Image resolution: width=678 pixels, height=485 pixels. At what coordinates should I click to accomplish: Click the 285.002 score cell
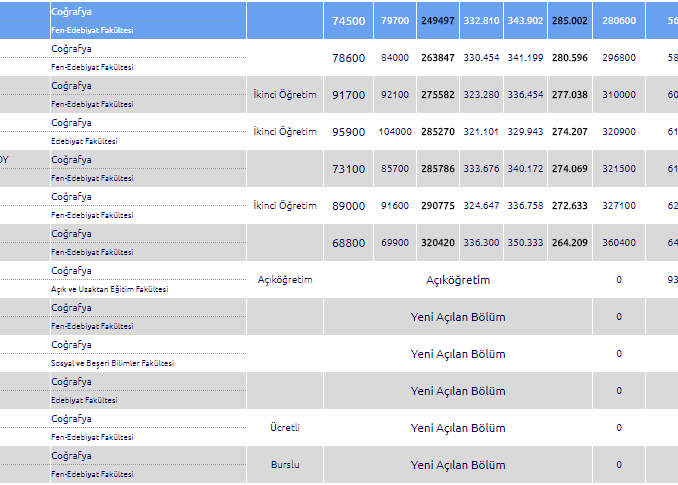[x=569, y=20]
